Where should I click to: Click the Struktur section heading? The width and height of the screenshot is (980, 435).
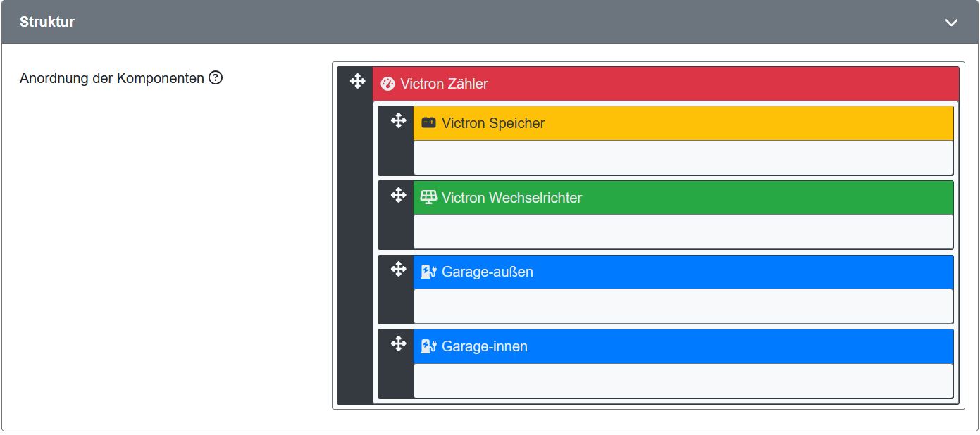click(x=47, y=22)
